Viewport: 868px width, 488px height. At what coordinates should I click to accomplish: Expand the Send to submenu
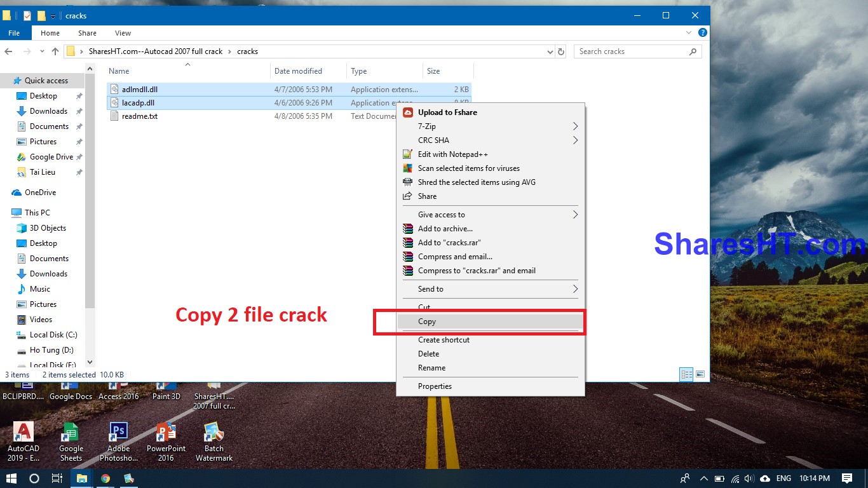tap(575, 289)
